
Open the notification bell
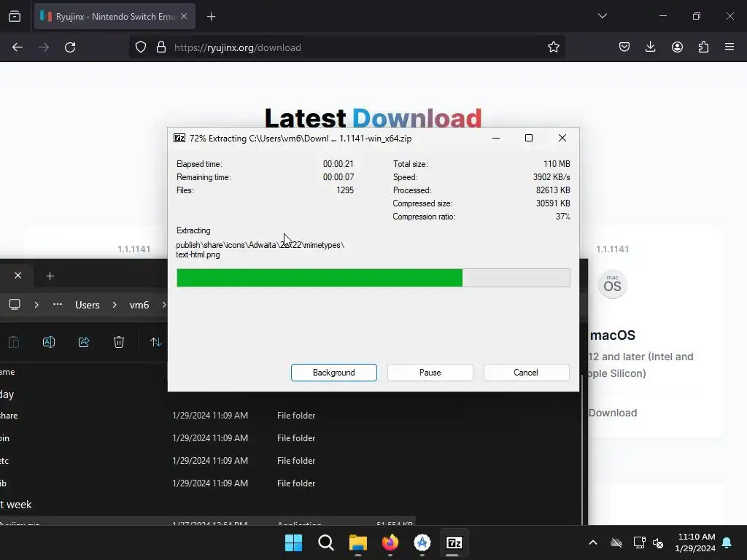pos(727,542)
